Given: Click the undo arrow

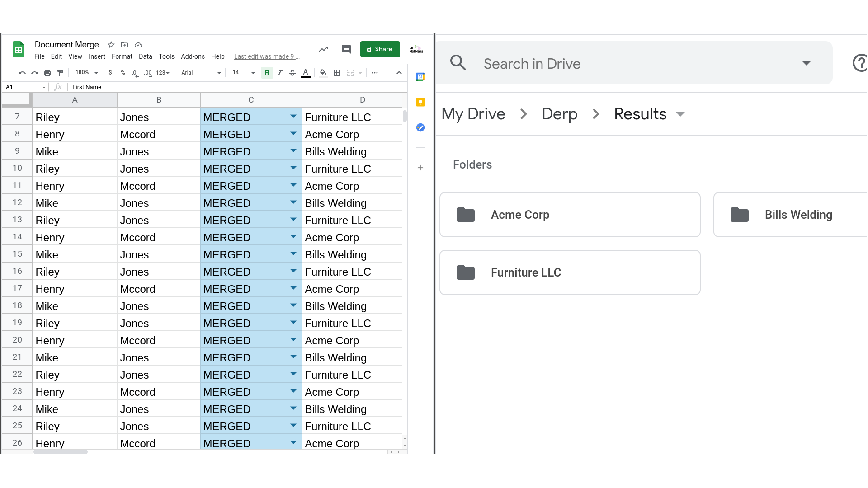Looking at the screenshot, I should tap(22, 72).
